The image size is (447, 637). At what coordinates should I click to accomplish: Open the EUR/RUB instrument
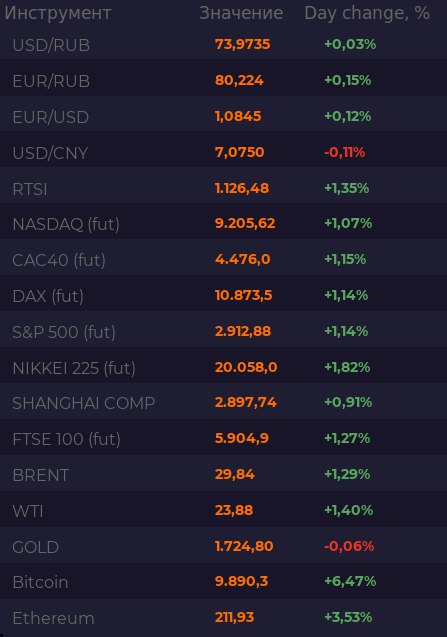click(51, 81)
